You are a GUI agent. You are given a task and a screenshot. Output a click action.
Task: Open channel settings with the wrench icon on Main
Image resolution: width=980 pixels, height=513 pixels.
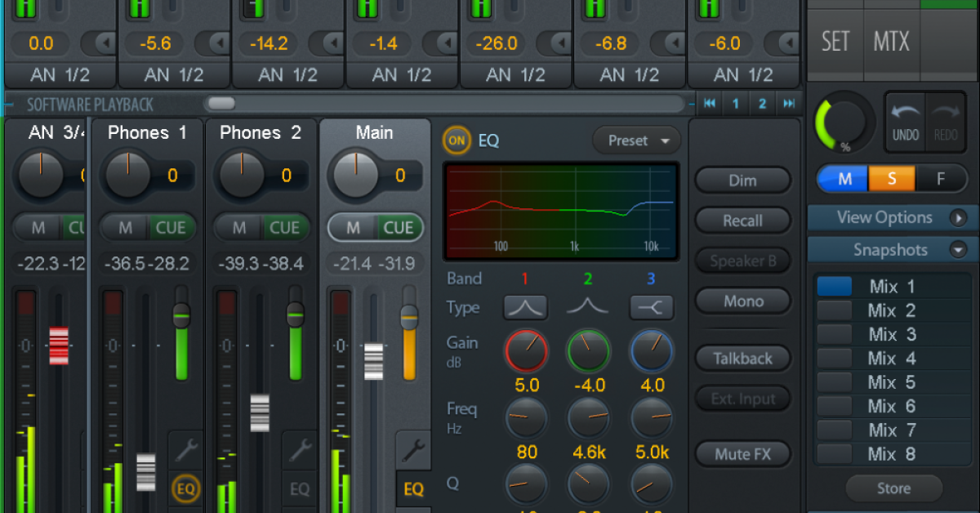tap(412, 448)
